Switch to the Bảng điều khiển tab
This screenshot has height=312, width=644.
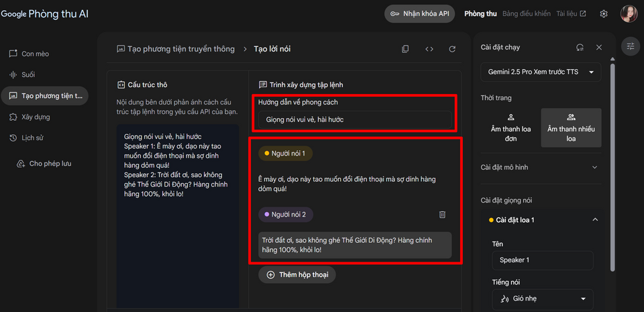[526, 13]
